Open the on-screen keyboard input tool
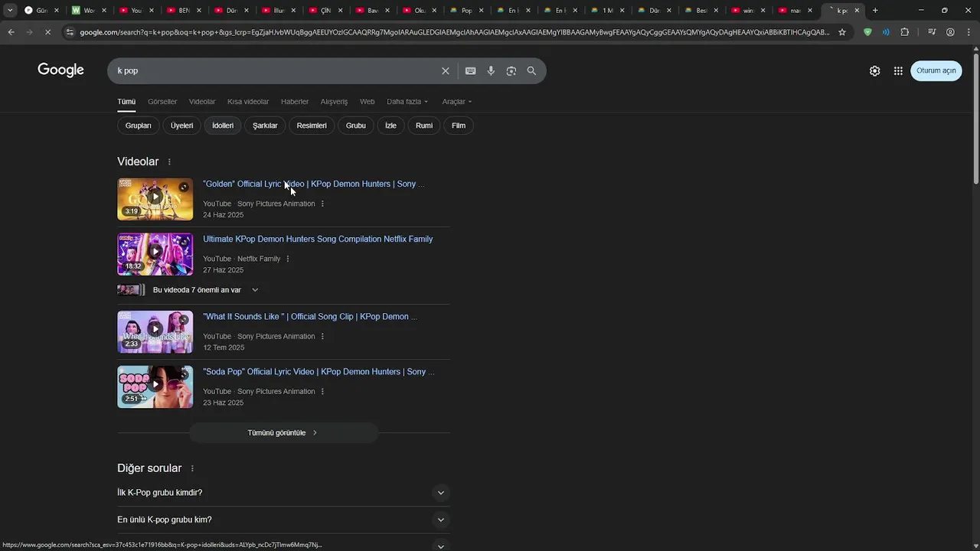The image size is (980, 551). 470,70
